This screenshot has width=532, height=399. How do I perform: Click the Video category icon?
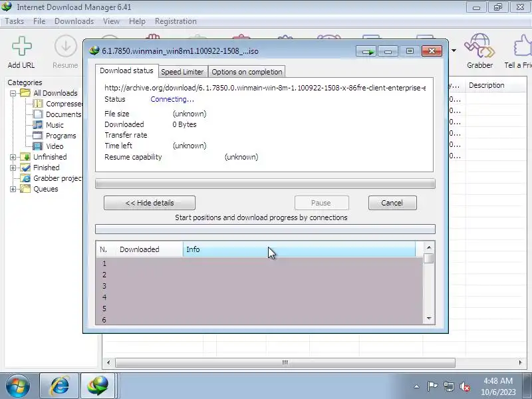(x=38, y=146)
